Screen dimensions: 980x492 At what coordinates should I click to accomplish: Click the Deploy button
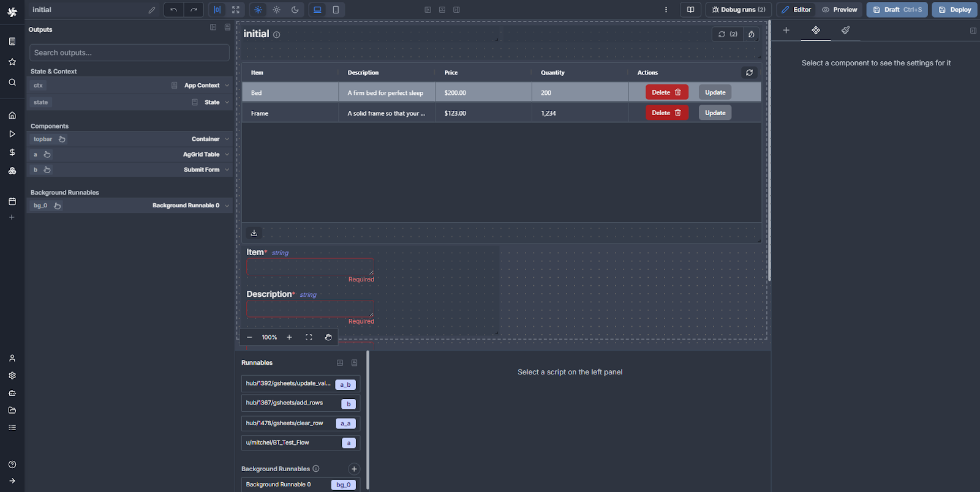point(955,10)
